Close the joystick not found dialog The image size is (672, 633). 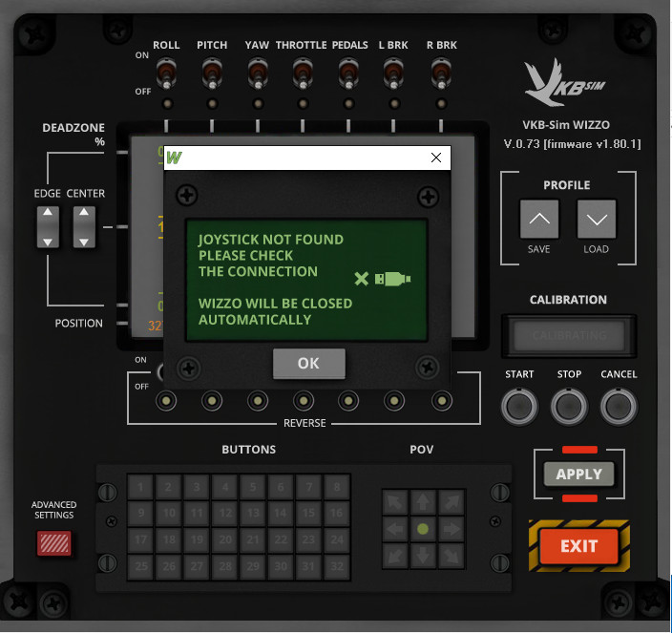(x=436, y=158)
